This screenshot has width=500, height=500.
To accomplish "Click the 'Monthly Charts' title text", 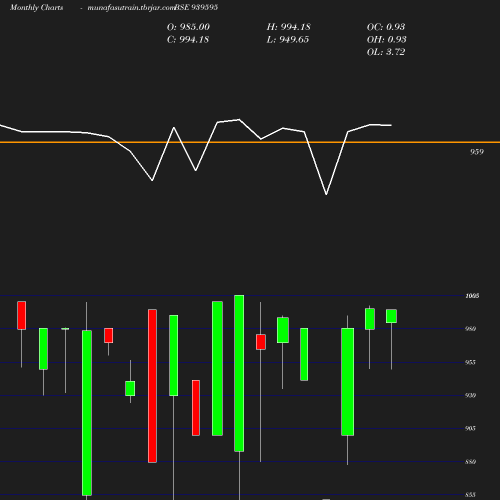I will [36, 7].
